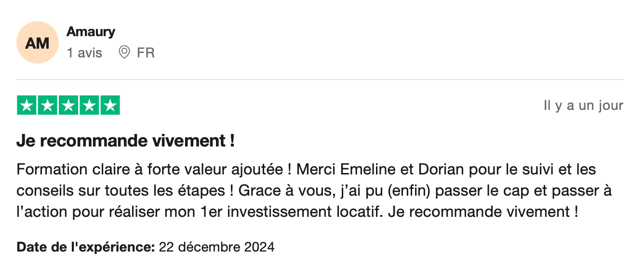Click the third green star
The width and height of the screenshot is (644, 266).
[x=68, y=106]
